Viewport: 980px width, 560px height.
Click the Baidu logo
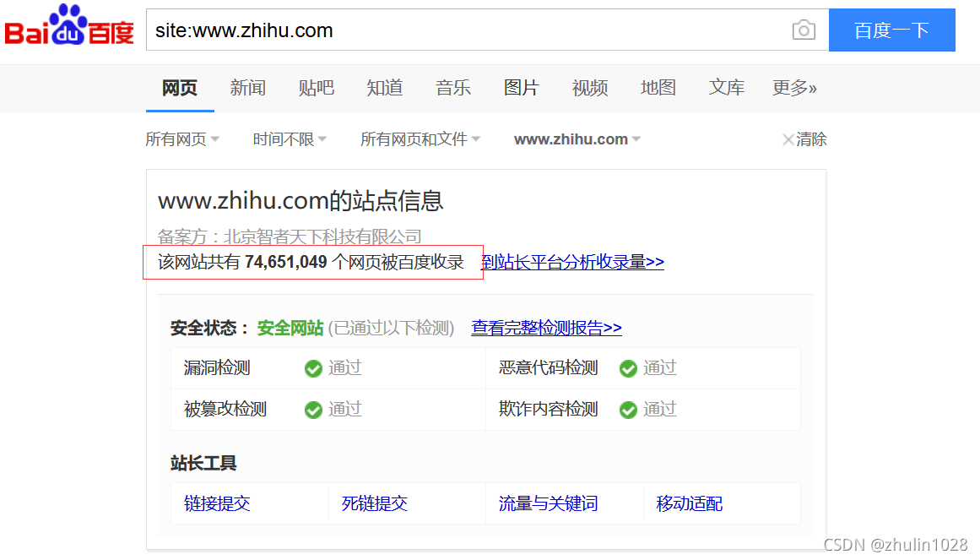point(69,25)
